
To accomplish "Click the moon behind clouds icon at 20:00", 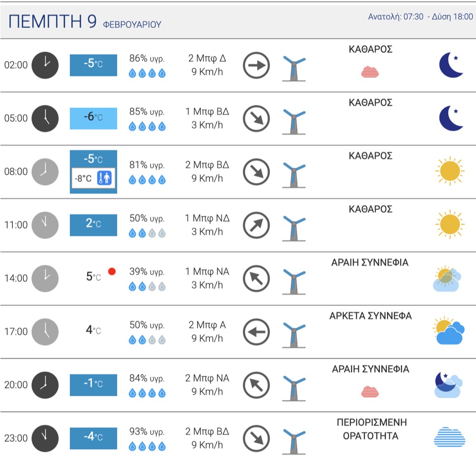I will 448,385.
